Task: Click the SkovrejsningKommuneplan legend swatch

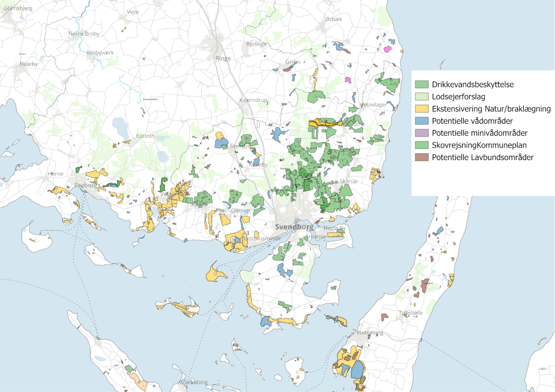Action: click(x=422, y=145)
